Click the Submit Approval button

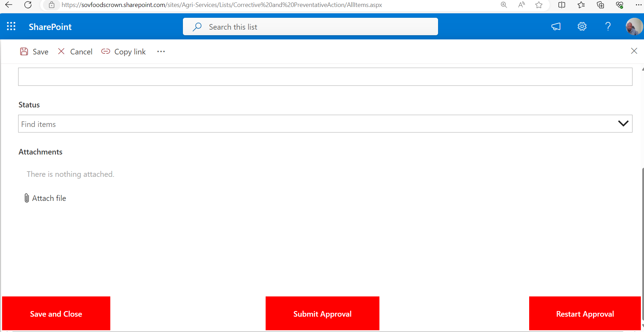point(322,313)
